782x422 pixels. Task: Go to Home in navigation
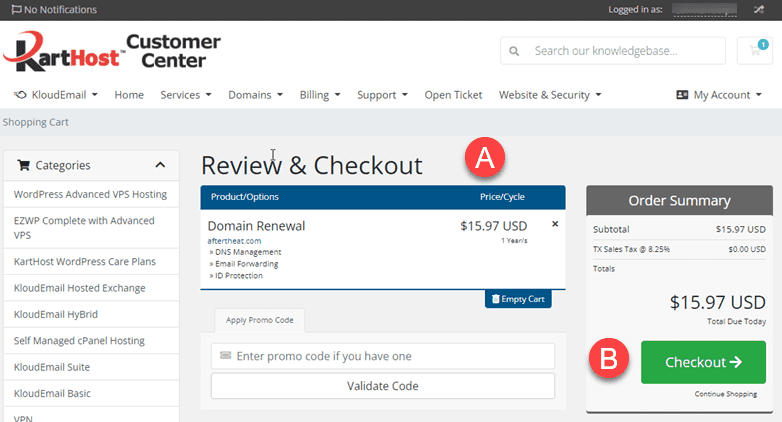click(129, 95)
